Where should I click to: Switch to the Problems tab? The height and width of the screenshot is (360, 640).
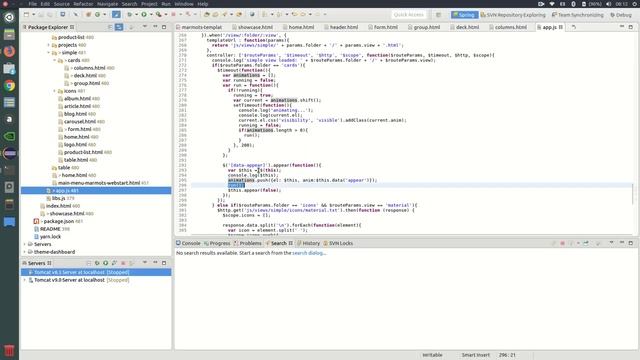pyautogui.click(x=248, y=243)
